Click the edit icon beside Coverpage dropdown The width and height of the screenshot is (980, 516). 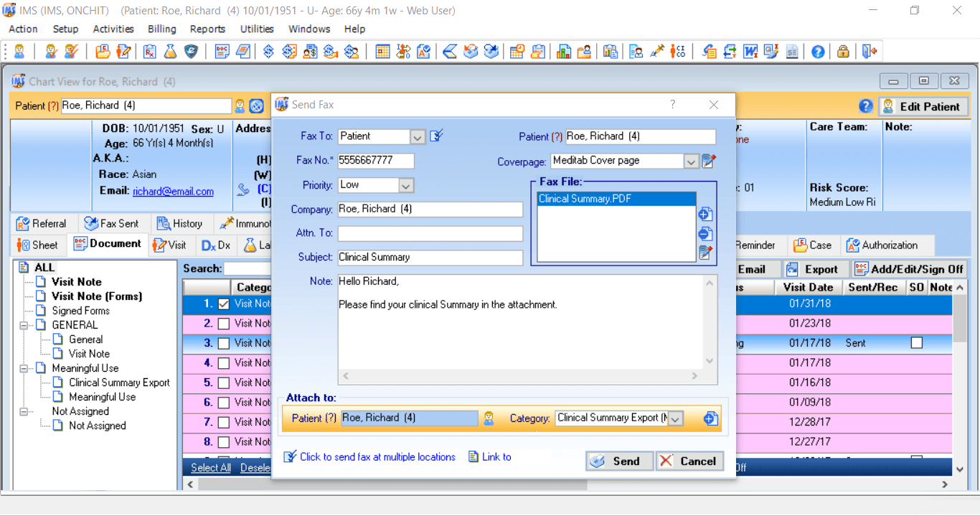[709, 161]
